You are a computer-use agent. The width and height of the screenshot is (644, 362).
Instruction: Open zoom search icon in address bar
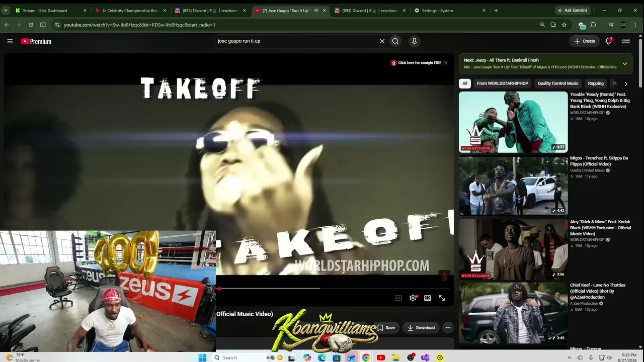(542, 25)
